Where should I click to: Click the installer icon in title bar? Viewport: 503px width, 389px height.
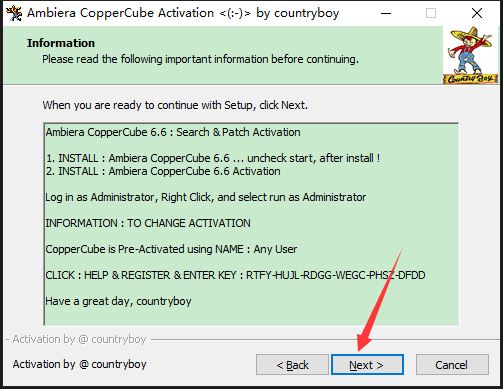pos(14,13)
